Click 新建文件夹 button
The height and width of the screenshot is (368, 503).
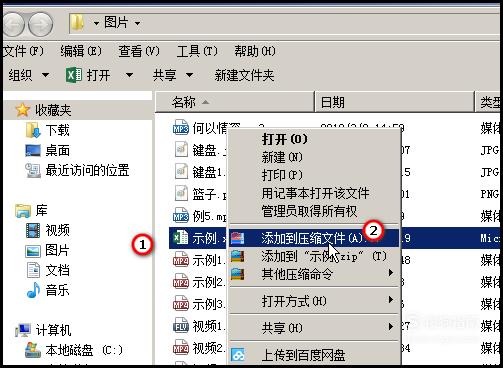coord(244,75)
